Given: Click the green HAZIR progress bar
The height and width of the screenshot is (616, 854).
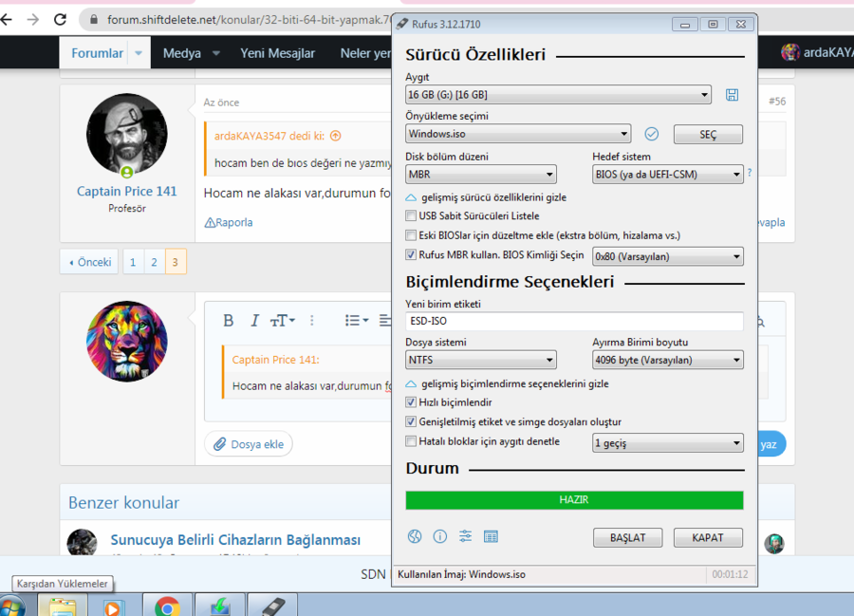Looking at the screenshot, I should tap(575, 500).
